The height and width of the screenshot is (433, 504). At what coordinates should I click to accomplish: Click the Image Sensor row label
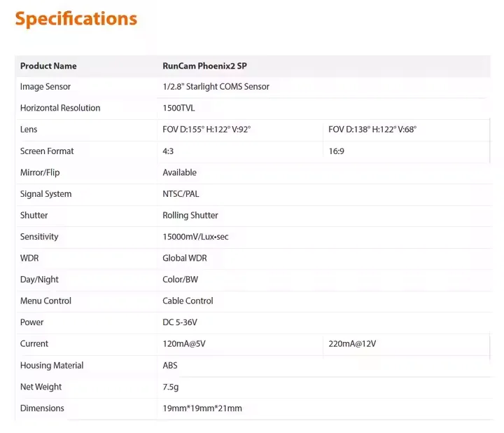[x=45, y=87]
